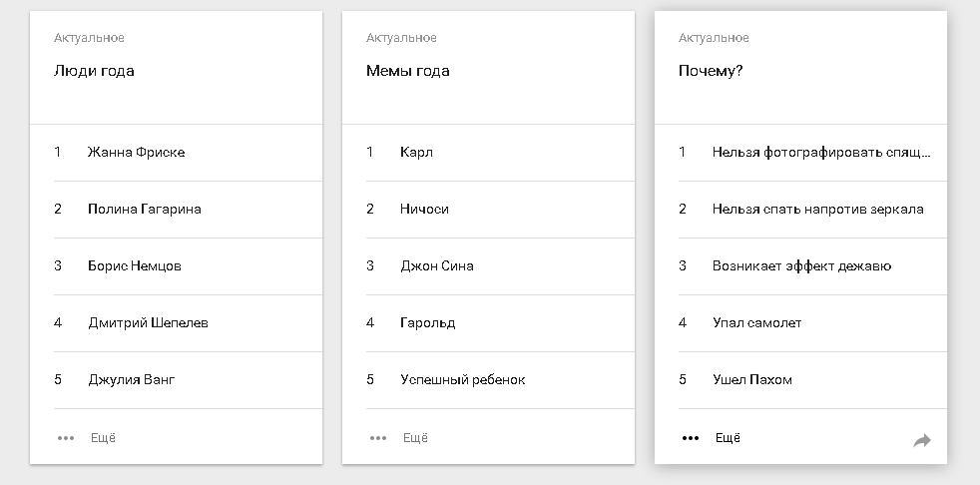The image size is (980, 485).
Task: Click three-dots icon in Почему? card
Action: (691, 438)
